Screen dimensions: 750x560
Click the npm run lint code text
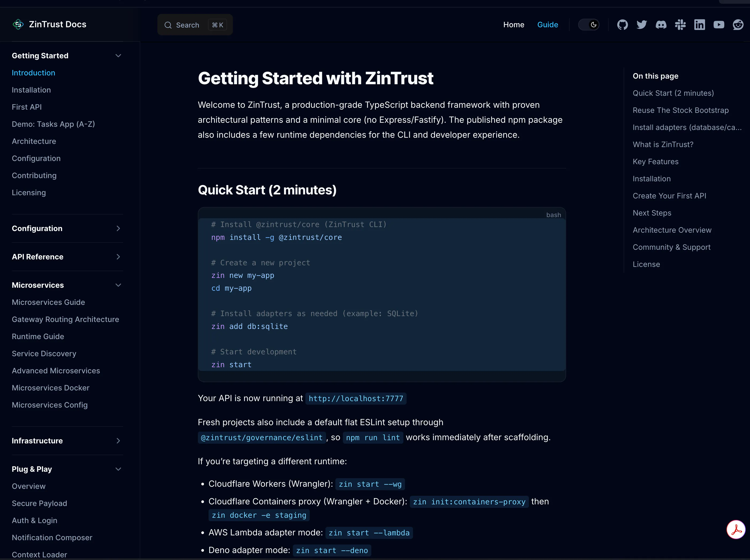click(x=373, y=437)
